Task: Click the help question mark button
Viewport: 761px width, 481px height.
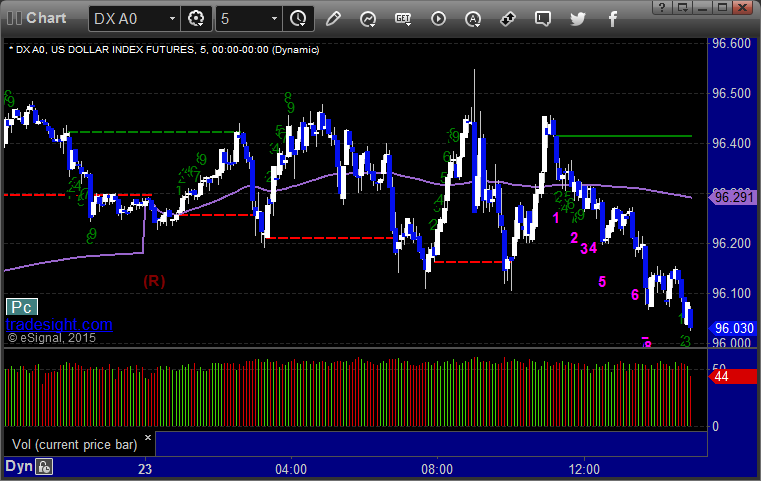Action: coord(662,7)
